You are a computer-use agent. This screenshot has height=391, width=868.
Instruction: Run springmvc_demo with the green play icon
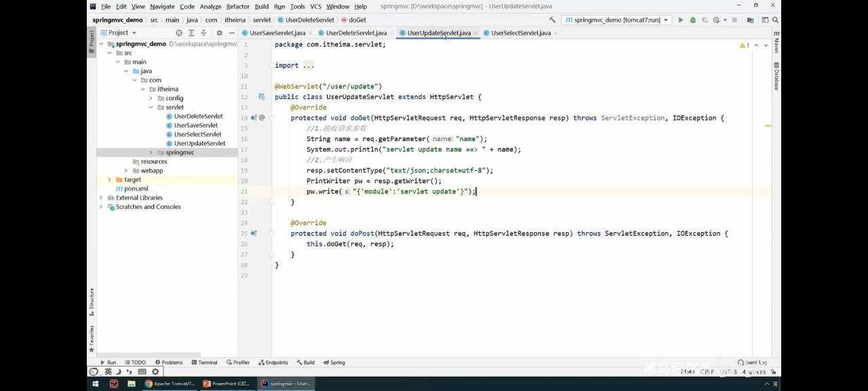681,20
